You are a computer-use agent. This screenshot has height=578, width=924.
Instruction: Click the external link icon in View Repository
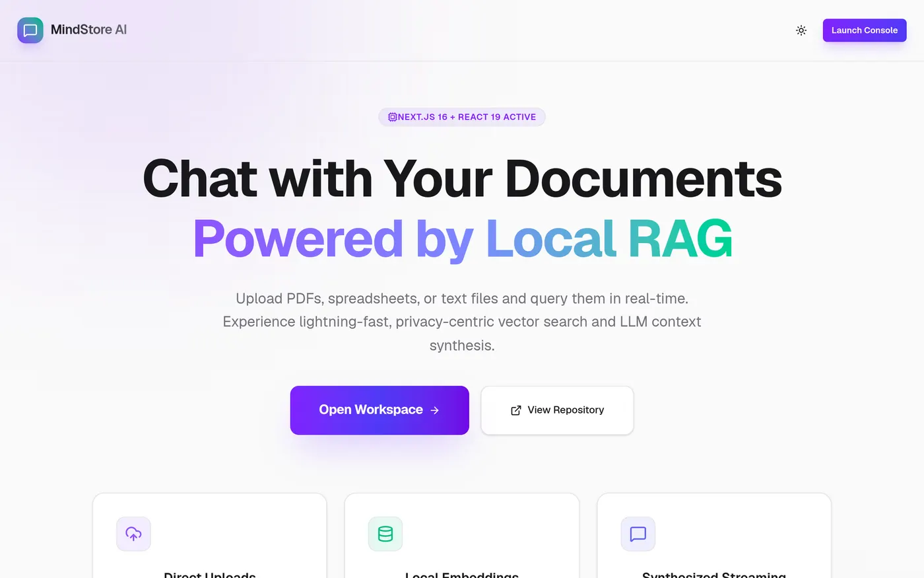[516, 410]
